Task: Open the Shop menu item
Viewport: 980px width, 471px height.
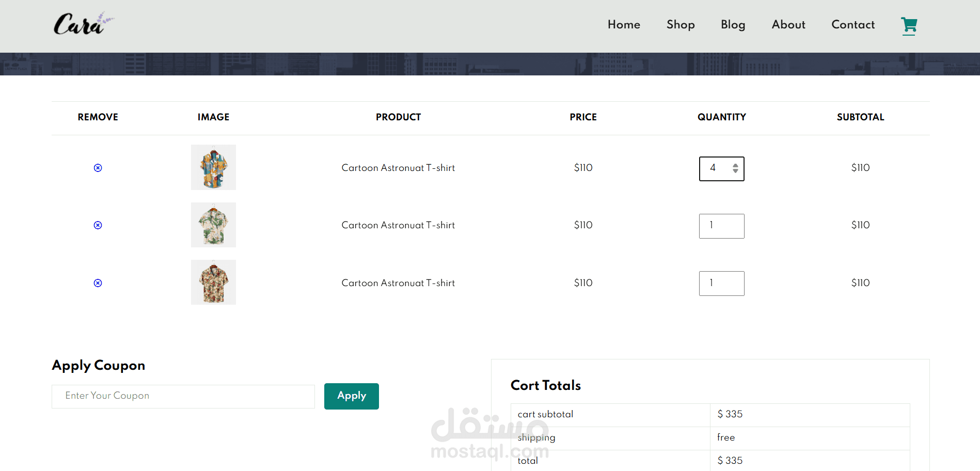Action: 681,25
